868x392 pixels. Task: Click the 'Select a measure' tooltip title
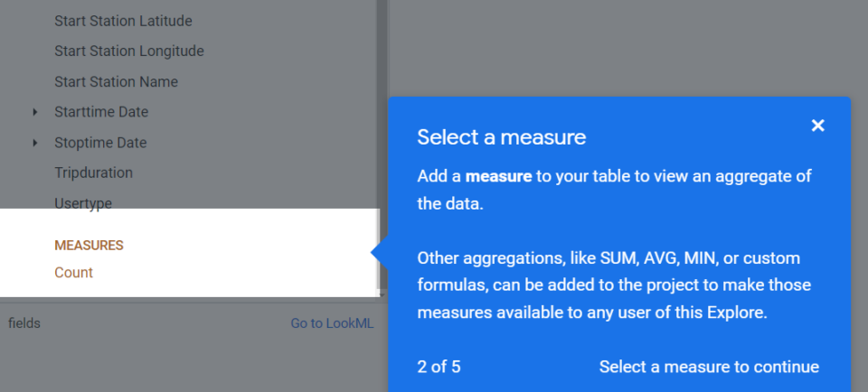501,137
